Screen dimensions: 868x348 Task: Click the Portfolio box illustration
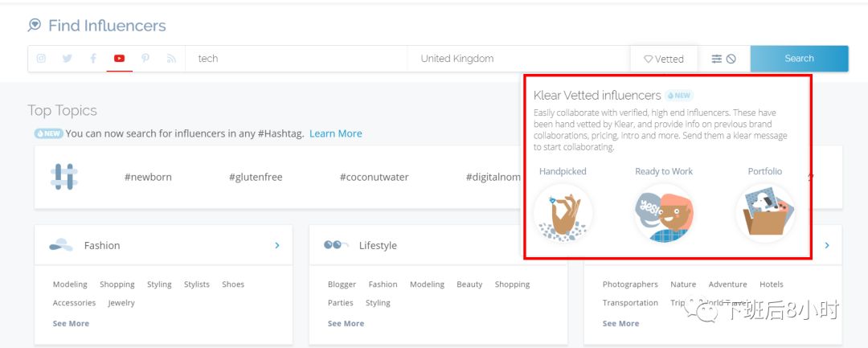click(x=765, y=213)
